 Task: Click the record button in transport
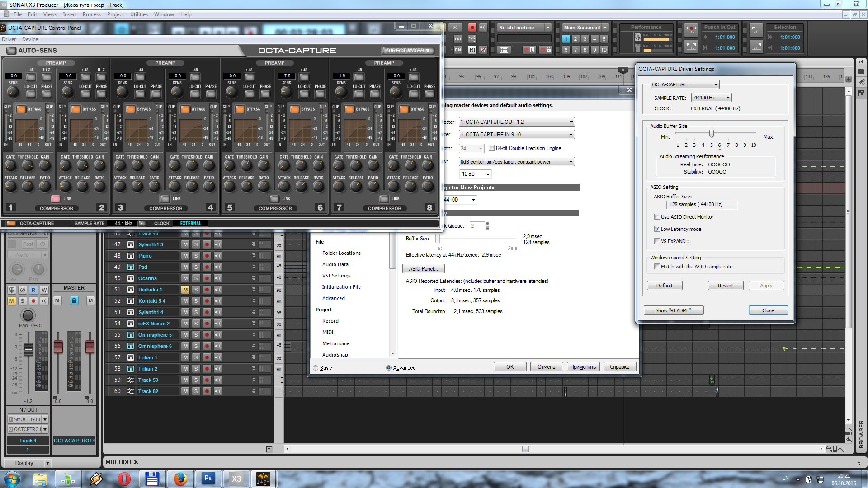coord(472,28)
